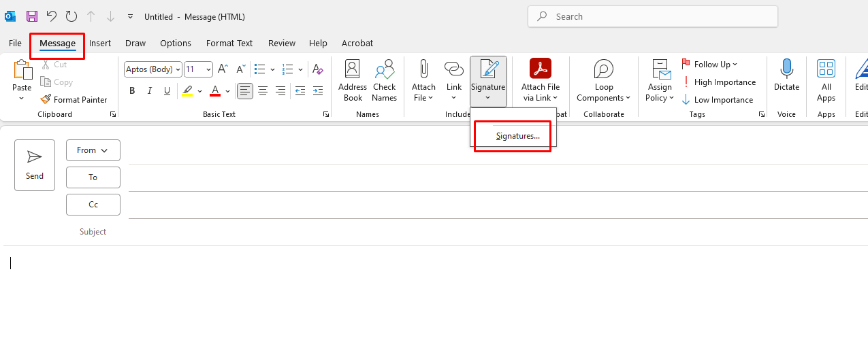Image resolution: width=868 pixels, height=344 pixels.
Task: Open the font size 11 dropdown
Action: coord(199,69)
